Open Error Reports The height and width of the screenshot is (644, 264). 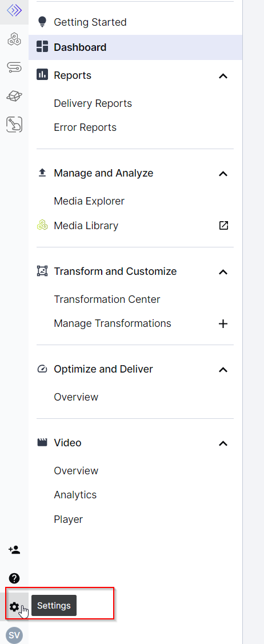coord(85,127)
